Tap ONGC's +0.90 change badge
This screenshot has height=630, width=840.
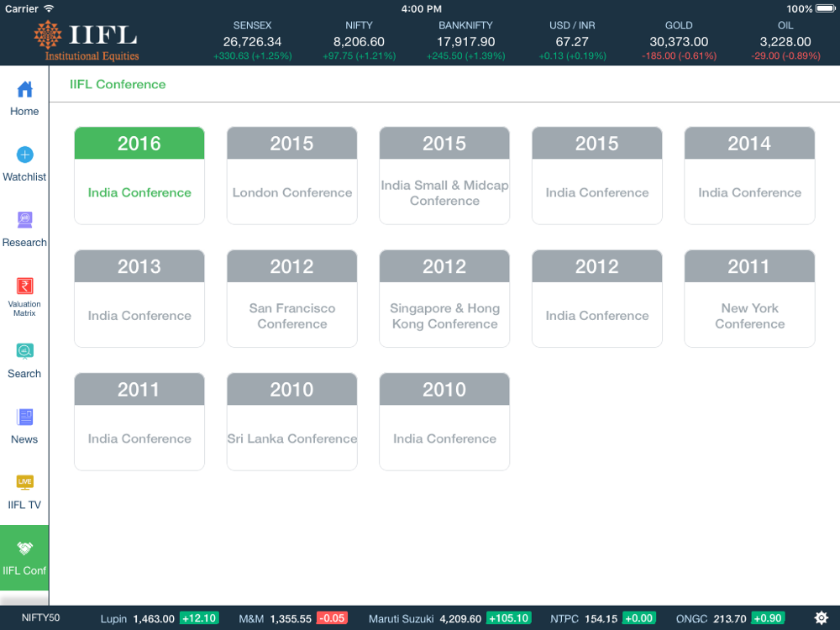tap(769, 618)
